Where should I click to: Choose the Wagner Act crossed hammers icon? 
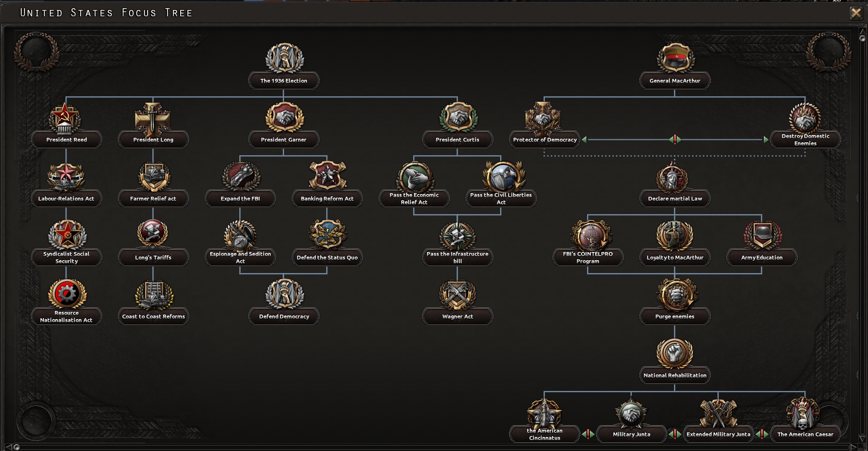pos(458,295)
